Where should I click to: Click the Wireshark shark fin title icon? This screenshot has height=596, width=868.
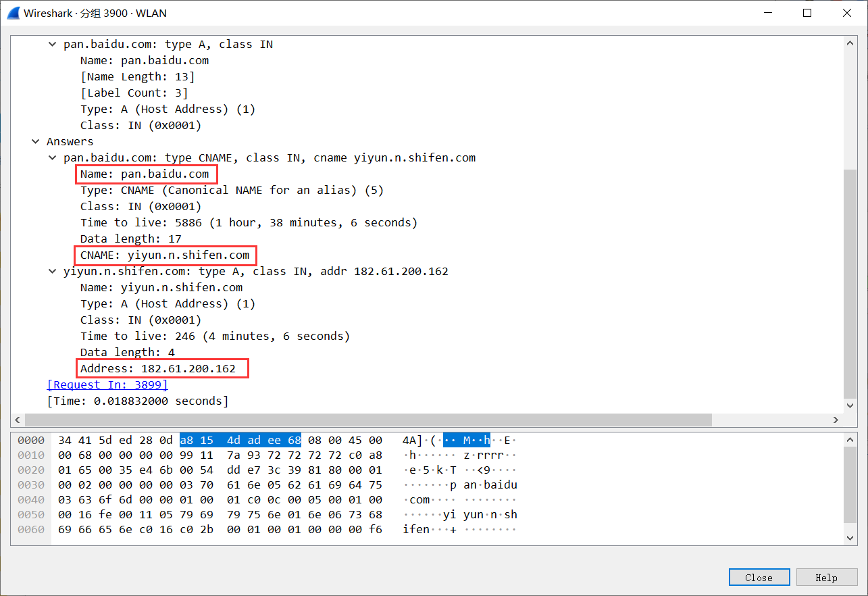(13, 13)
